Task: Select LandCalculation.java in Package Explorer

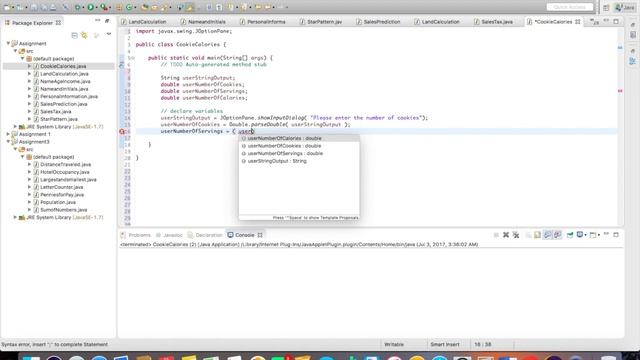Action: (64, 74)
